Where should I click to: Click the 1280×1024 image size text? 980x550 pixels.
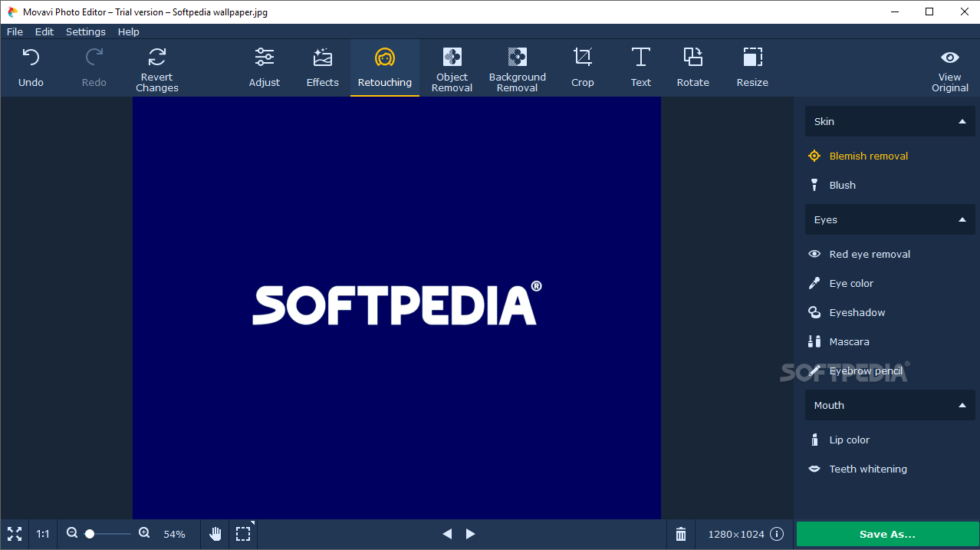pos(736,534)
